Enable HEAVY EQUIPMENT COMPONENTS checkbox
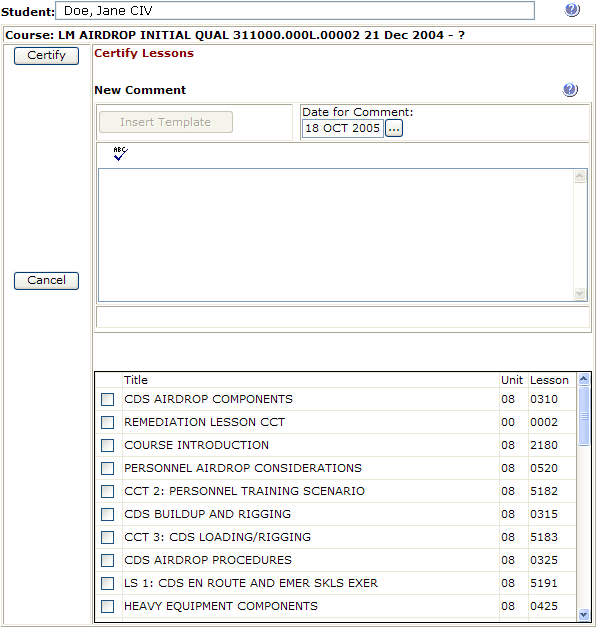Image resolution: width=597 pixels, height=628 pixels. (x=107, y=606)
